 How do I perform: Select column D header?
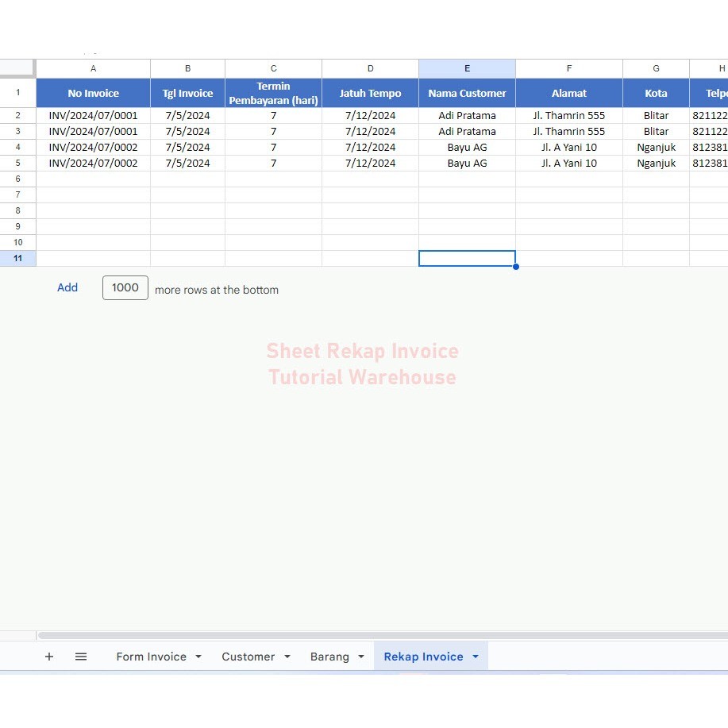(370, 69)
